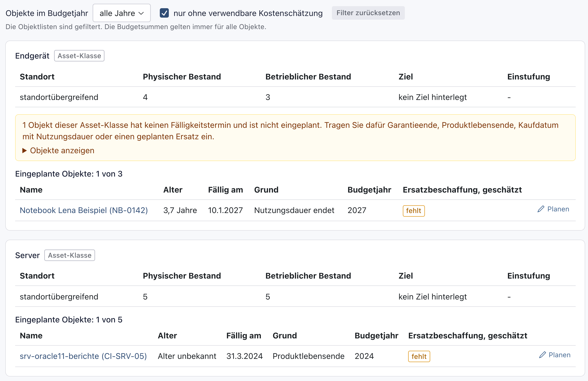
Task: Uncheck 'nur ohne verwendbare Kostenschätzung' checkbox
Action: 164,13
